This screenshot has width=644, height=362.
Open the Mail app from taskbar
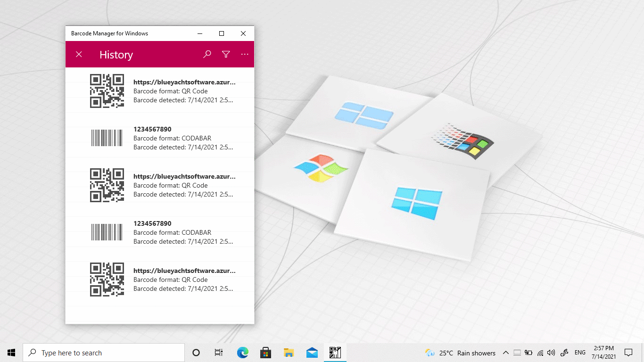[x=312, y=353]
